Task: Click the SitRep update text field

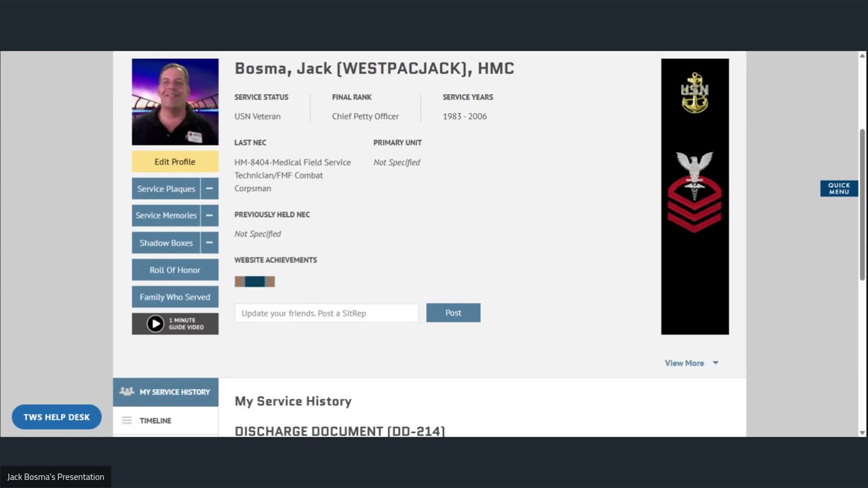Action: (x=326, y=313)
